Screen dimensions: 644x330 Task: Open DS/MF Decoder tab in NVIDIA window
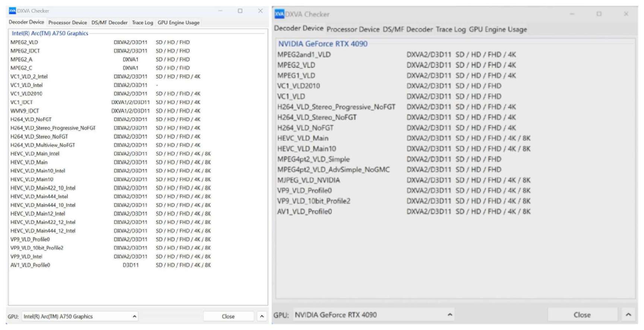[408, 29]
